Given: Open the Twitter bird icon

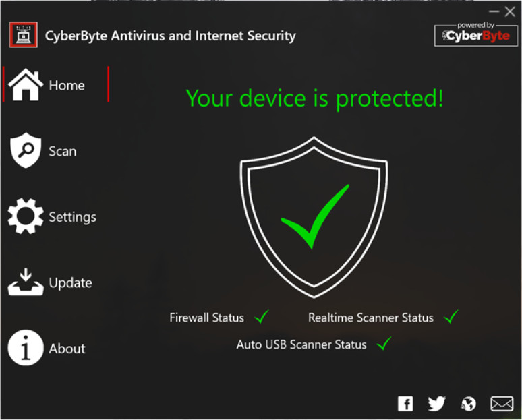Looking at the screenshot, I should 437,403.
